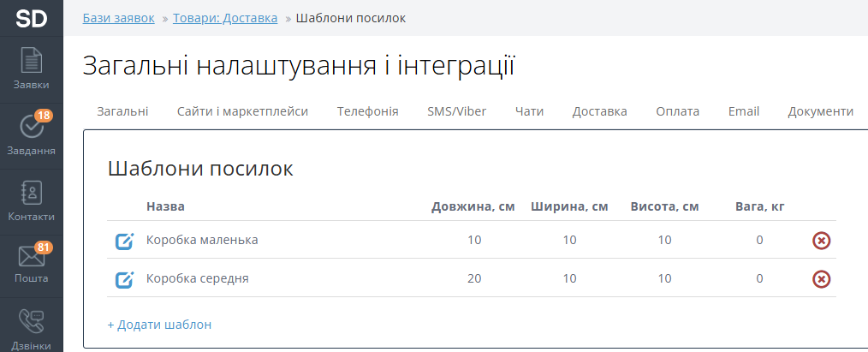
Task: Open the Сайти і маркетплейси tab
Action: pyautogui.click(x=242, y=111)
